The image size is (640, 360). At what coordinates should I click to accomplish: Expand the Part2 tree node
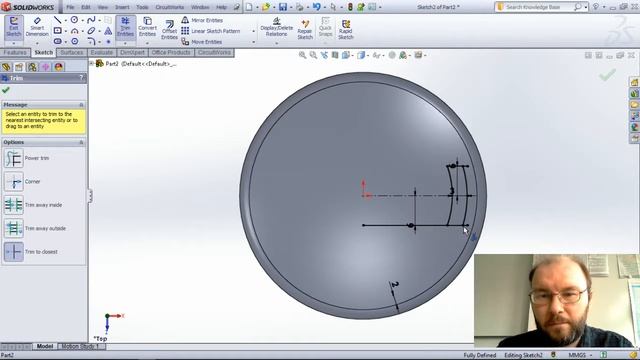tap(92, 64)
